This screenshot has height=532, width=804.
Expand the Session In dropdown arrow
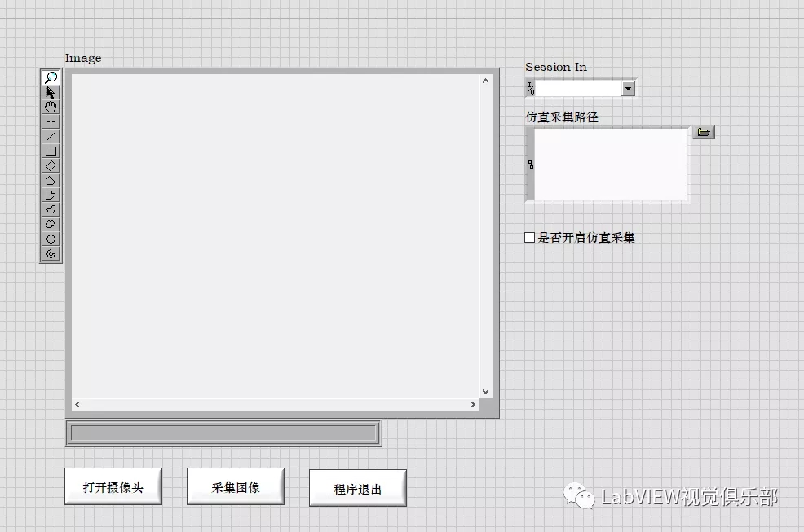pos(628,89)
